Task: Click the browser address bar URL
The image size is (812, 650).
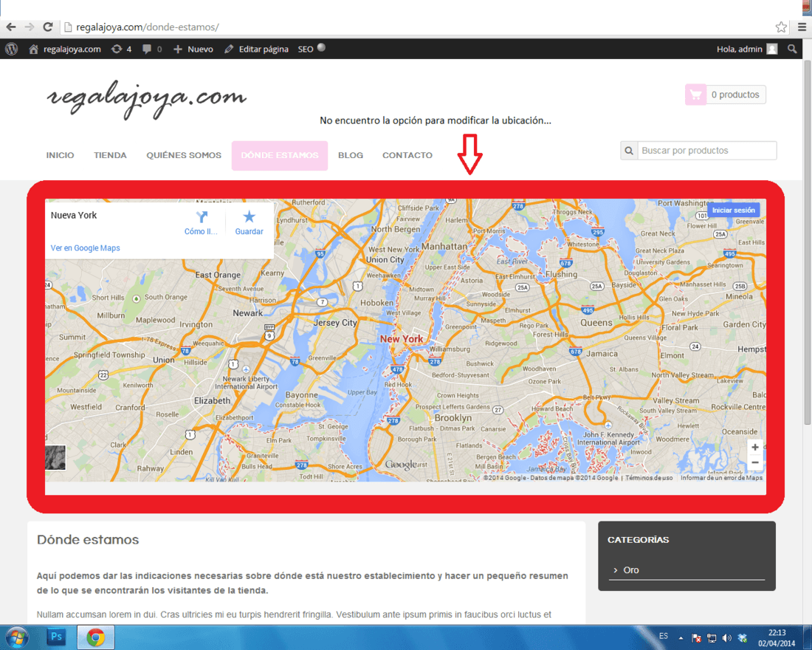Action: coord(148,27)
